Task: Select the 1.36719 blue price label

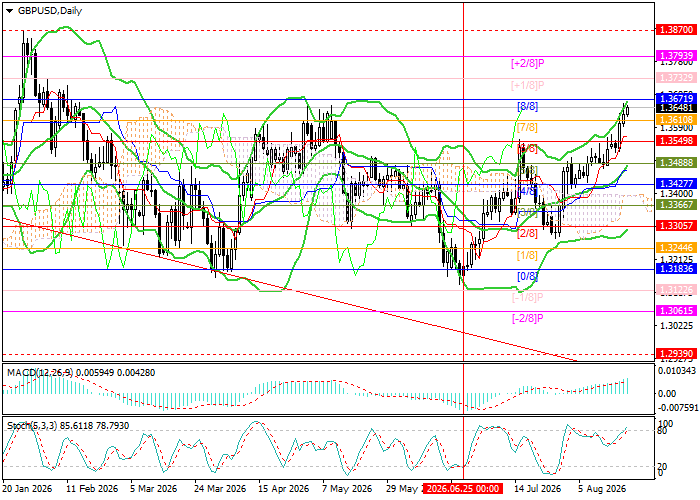Action: tap(676, 98)
